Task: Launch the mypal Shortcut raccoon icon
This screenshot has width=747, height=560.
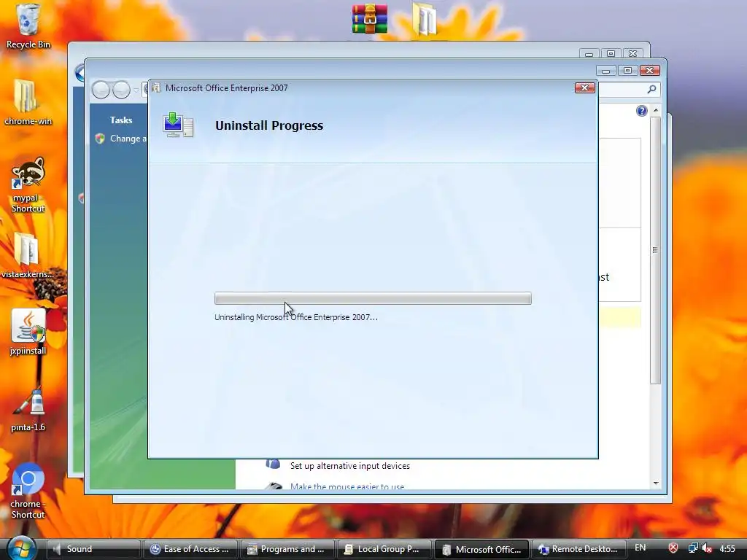Action: (28, 184)
